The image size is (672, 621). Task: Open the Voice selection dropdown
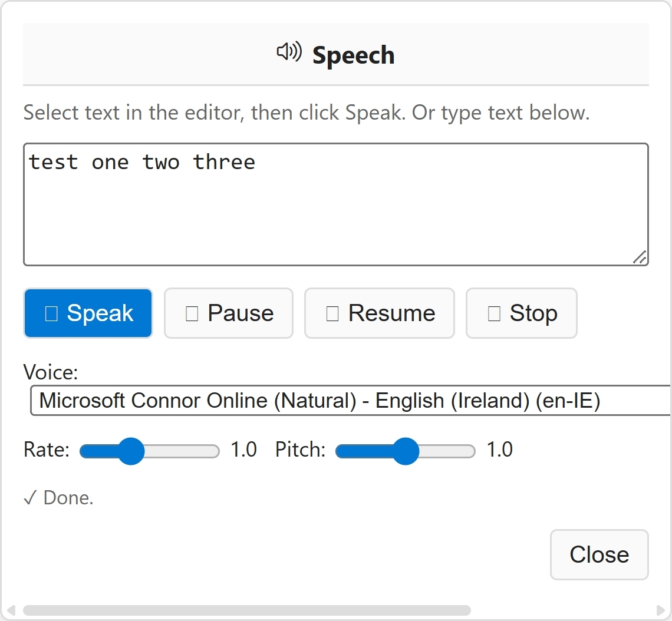350,401
